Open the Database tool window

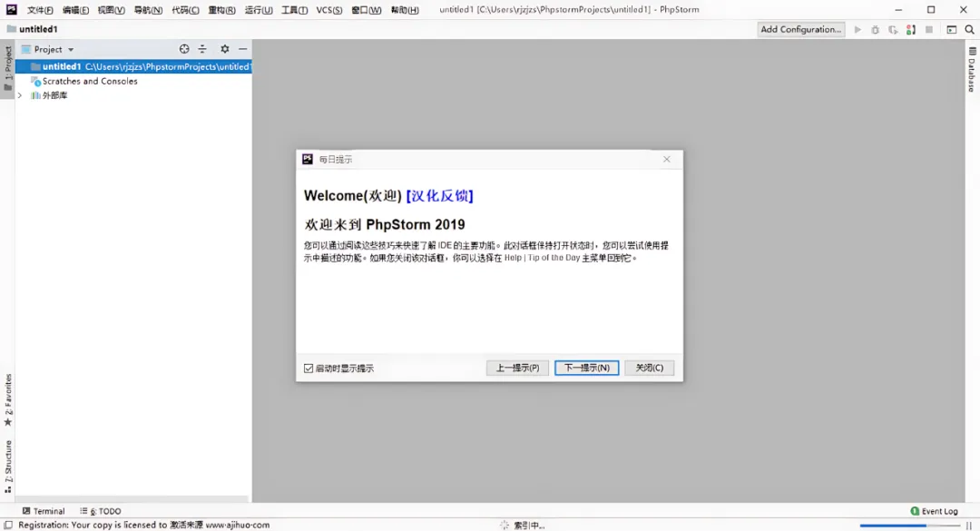tap(972, 69)
